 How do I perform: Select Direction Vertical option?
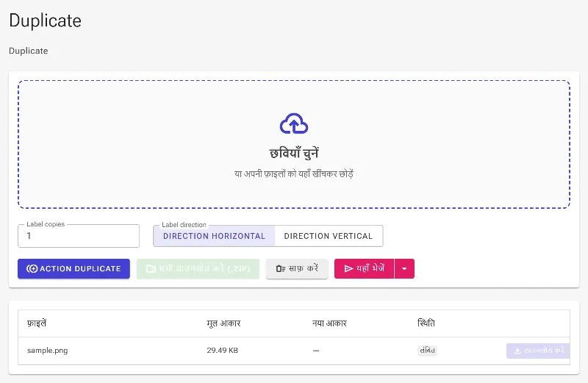tap(329, 236)
